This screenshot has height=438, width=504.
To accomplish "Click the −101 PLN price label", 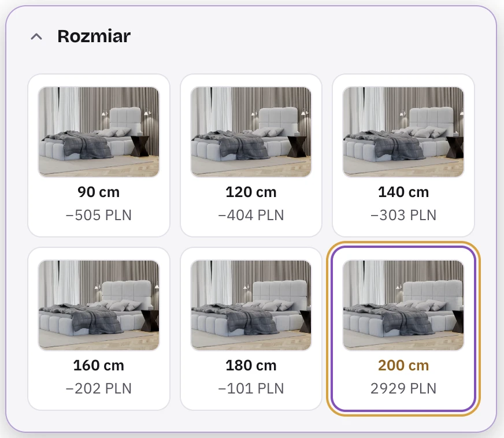I will [251, 388].
